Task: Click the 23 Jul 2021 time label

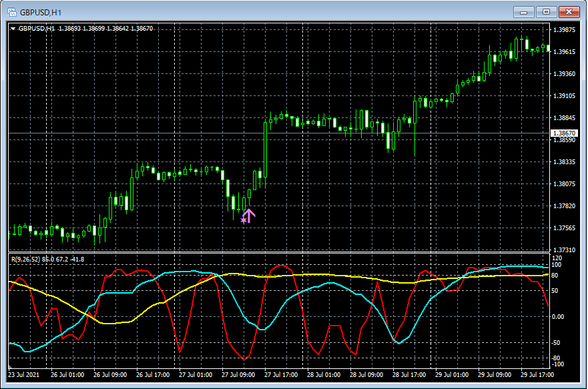Action: (x=23, y=375)
